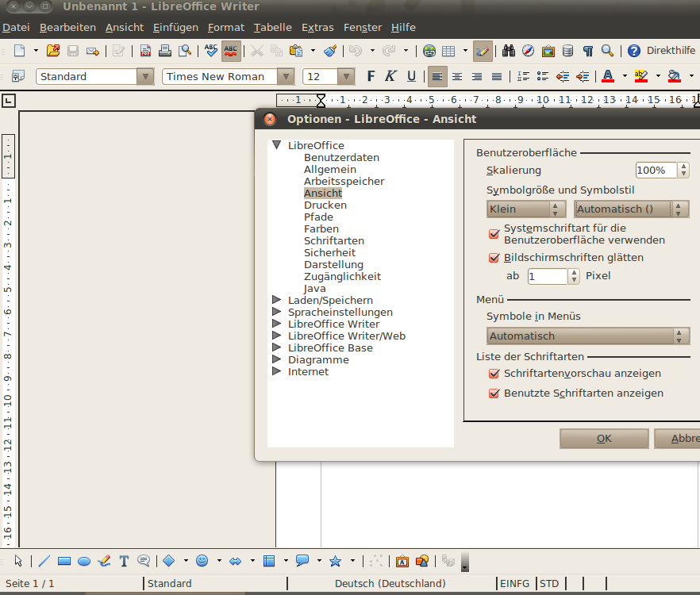Click the Export as PDF icon

coord(145,51)
